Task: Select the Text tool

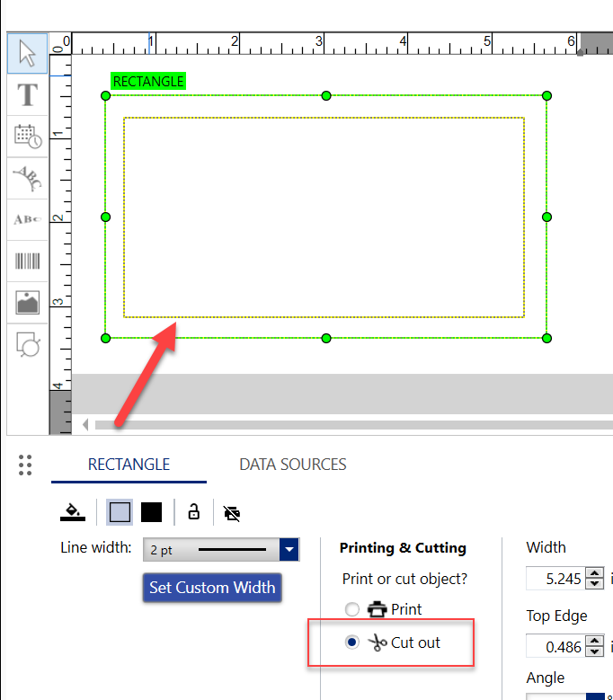Action: [x=28, y=94]
